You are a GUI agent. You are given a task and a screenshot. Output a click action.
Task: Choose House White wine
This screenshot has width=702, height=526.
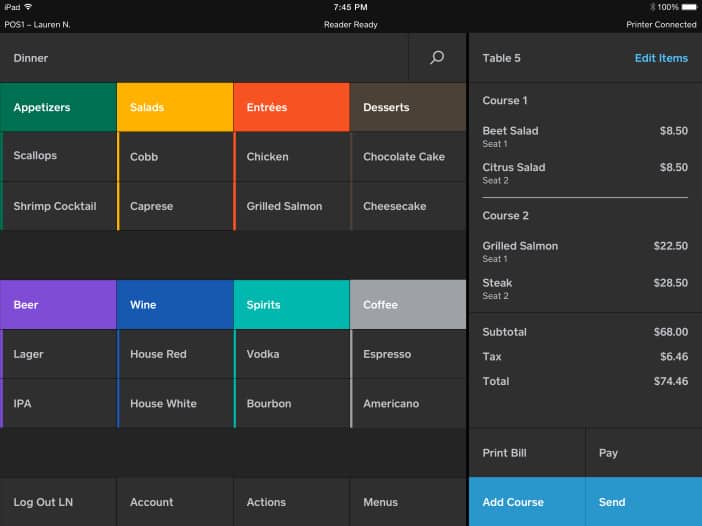[175, 403]
